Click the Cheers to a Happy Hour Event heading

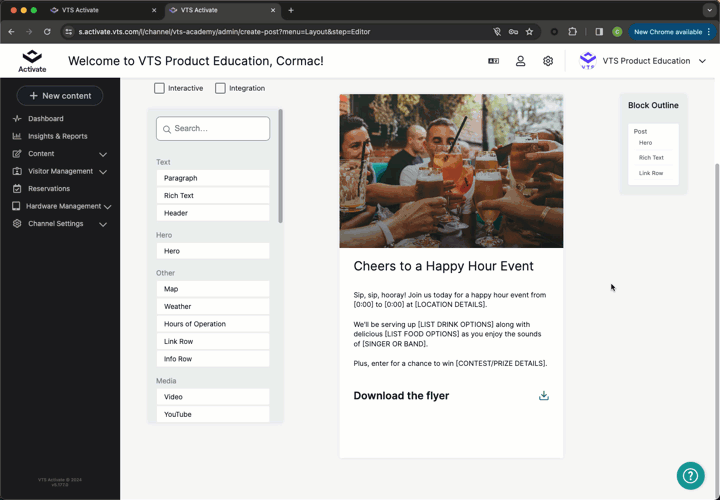(443, 266)
